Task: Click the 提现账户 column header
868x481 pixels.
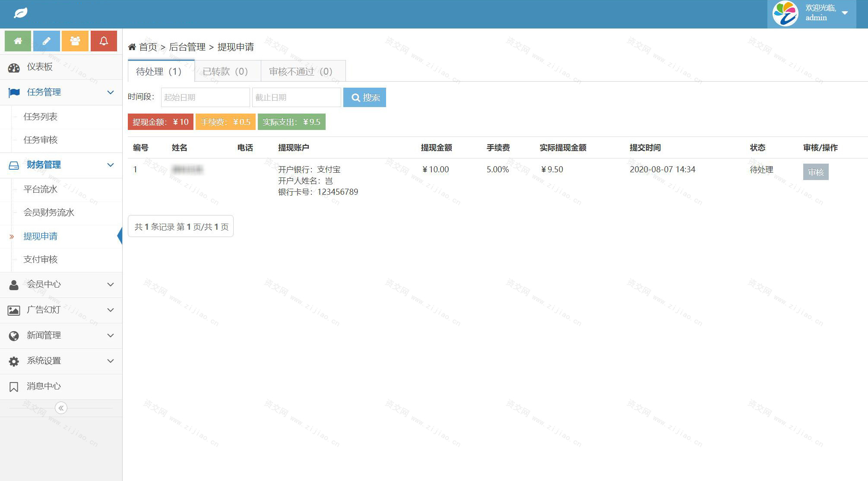Action: 294,148
